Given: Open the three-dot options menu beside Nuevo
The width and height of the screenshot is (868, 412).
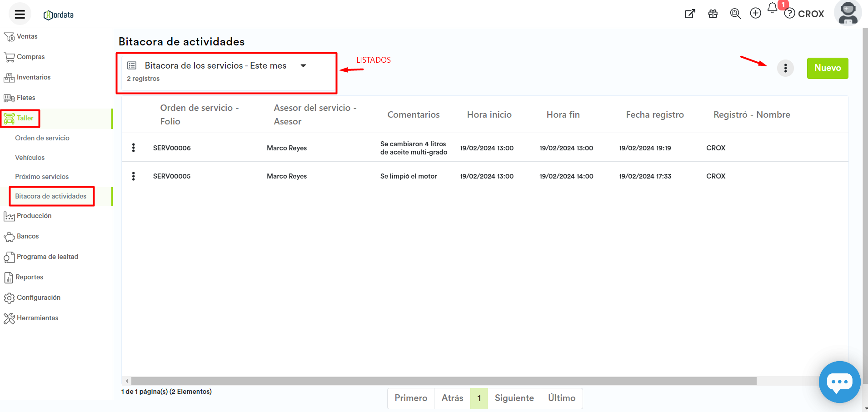Looking at the screenshot, I should pyautogui.click(x=785, y=68).
